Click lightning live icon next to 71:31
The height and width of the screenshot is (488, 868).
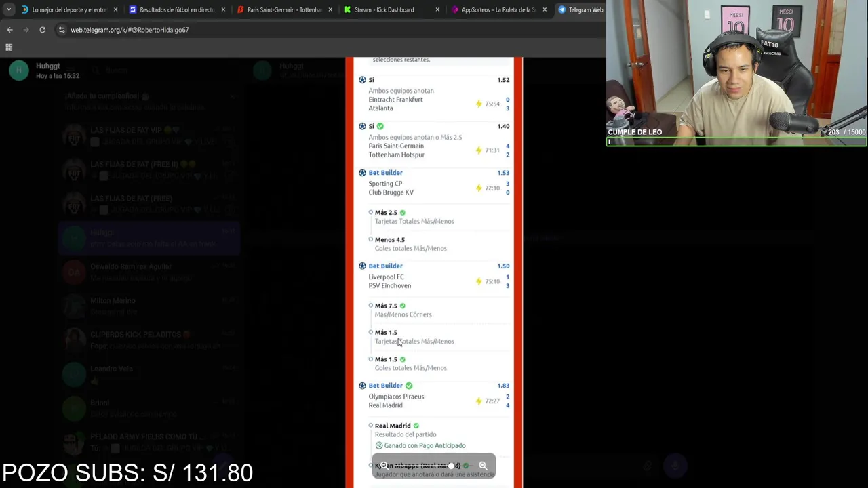coord(479,150)
